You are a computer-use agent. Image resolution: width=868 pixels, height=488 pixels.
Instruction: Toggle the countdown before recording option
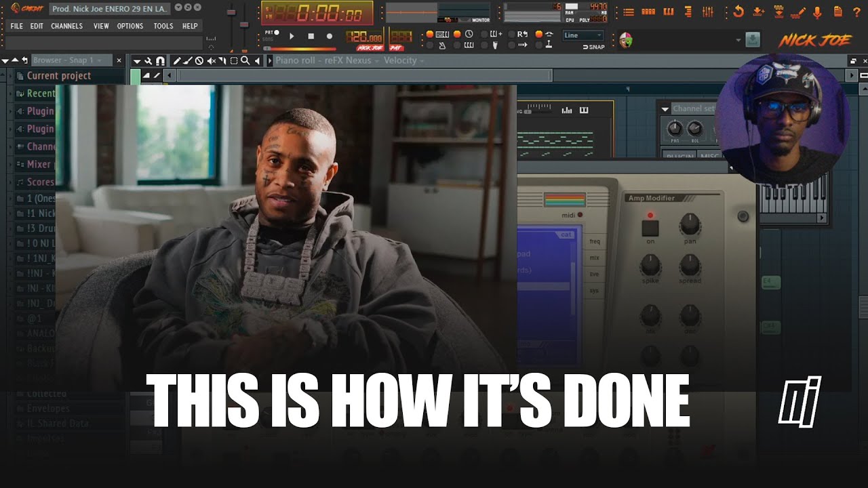pyautogui.click(x=469, y=34)
